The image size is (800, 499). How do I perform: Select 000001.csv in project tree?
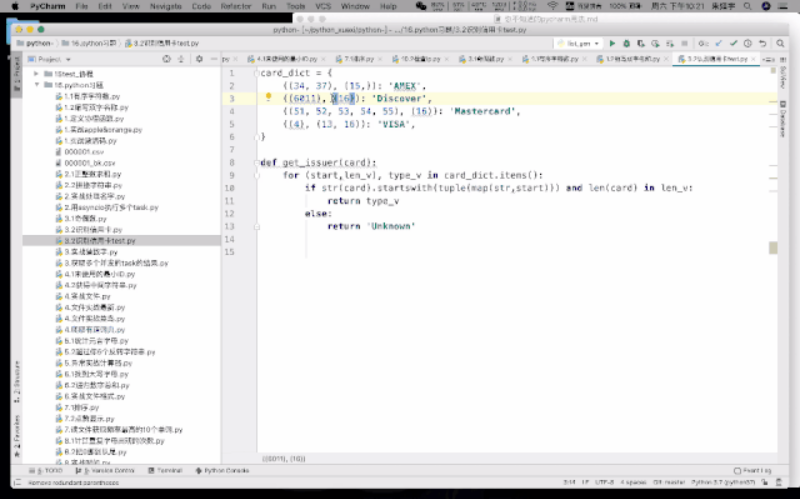click(84, 152)
